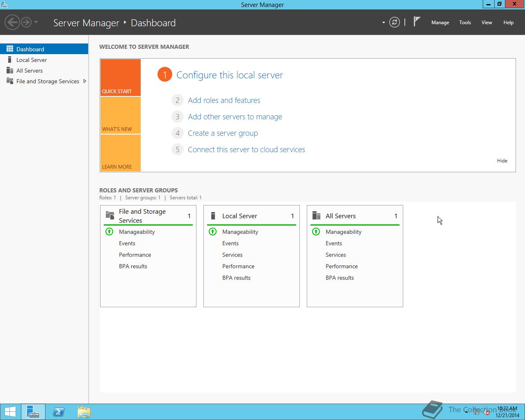The height and width of the screenshot is (420, 525).
Task: Open All Servers tile header
Action: (355, 216)
